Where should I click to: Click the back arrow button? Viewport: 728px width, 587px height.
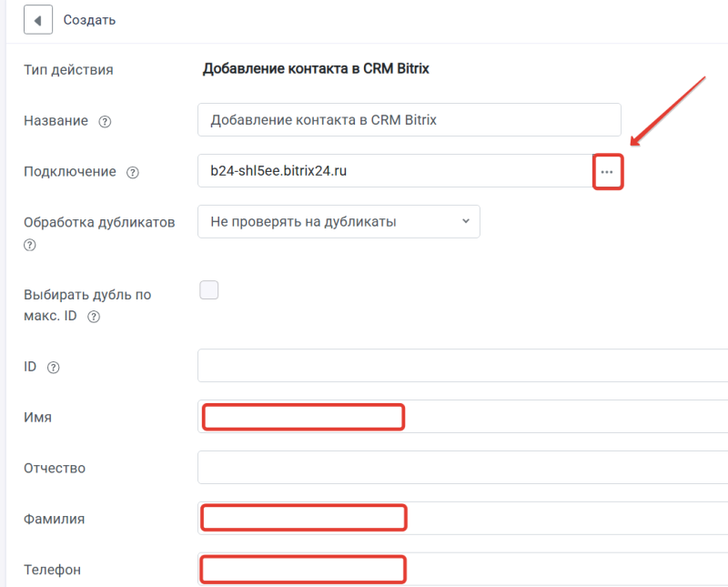click(x=38, y=20)
